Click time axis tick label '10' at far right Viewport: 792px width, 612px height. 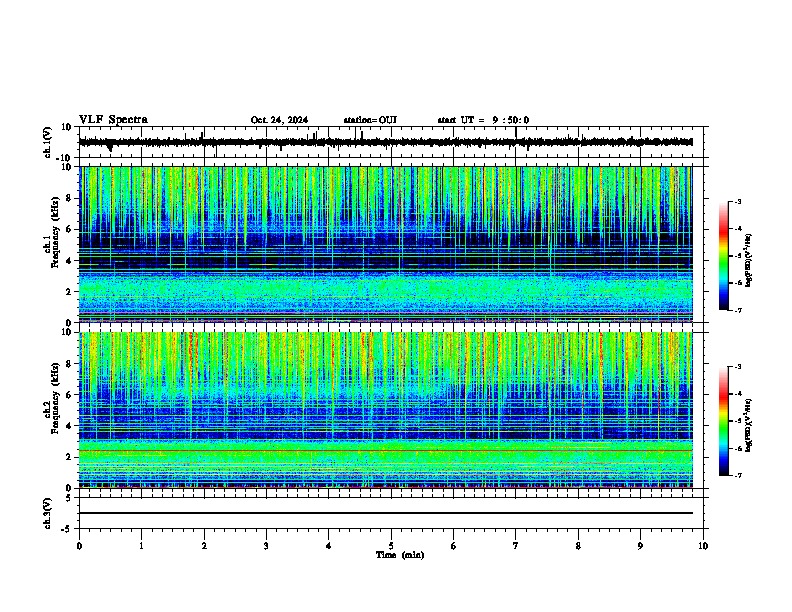tap(703, 546)
